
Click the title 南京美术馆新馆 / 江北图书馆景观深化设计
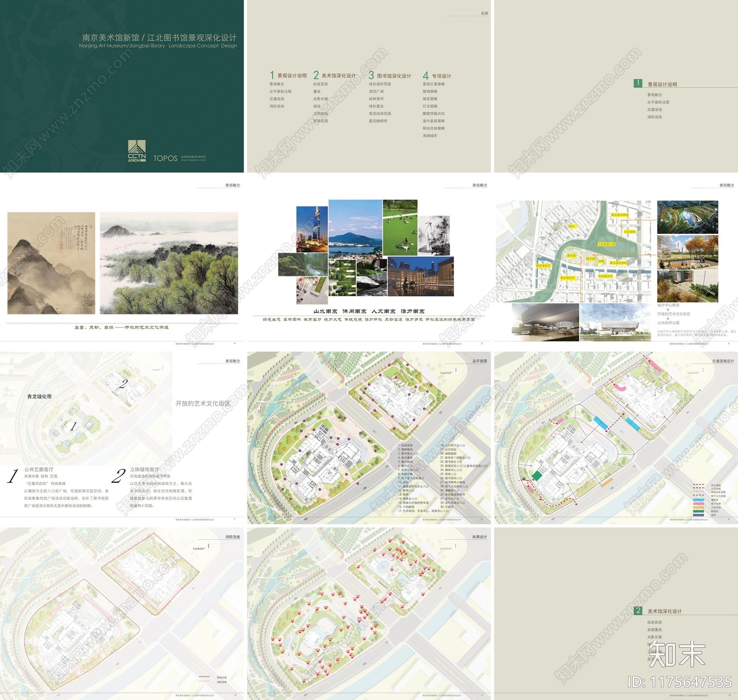[x=159, y=38]
